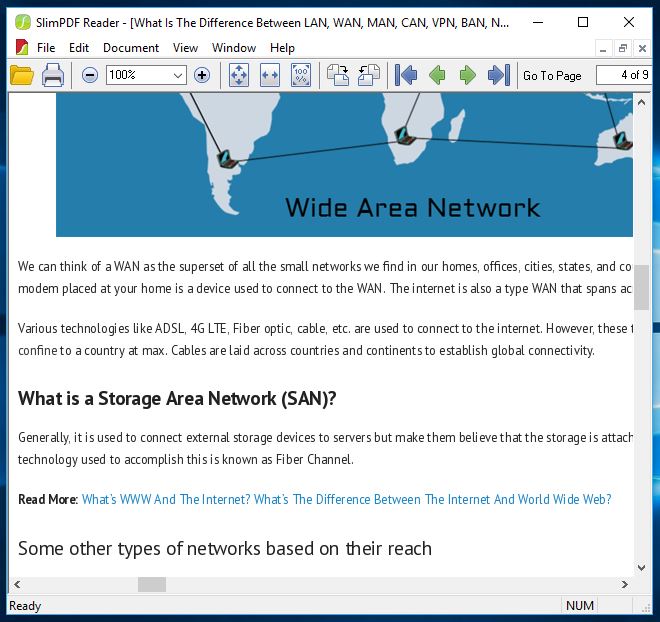Jump to the first page

pyautogui.click(x=406, y=75)
